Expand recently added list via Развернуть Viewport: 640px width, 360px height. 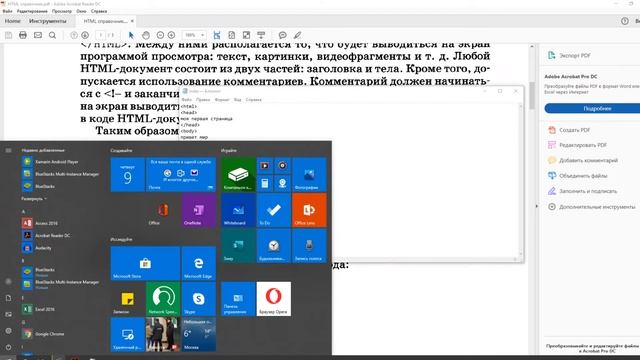click(x=34, y=199)
